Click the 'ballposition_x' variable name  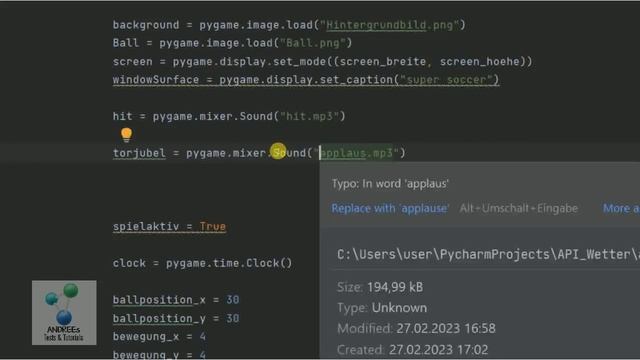(x=159, y=300)
